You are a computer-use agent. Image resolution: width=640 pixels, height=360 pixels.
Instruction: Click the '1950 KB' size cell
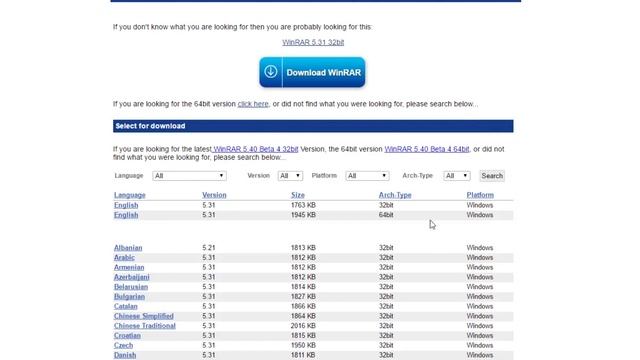(x=303, y=346)
